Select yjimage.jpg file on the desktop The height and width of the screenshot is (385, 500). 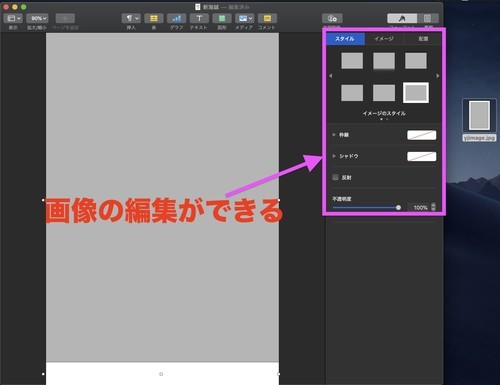tap(479, 115)
